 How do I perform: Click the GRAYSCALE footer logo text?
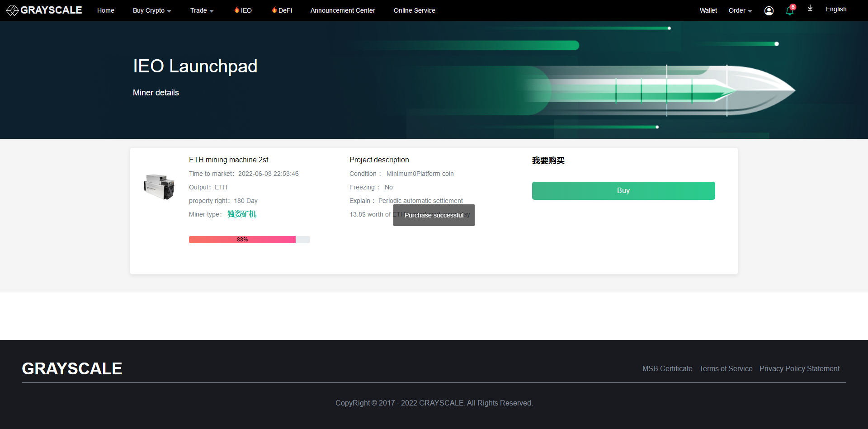(x=72, y=369)
